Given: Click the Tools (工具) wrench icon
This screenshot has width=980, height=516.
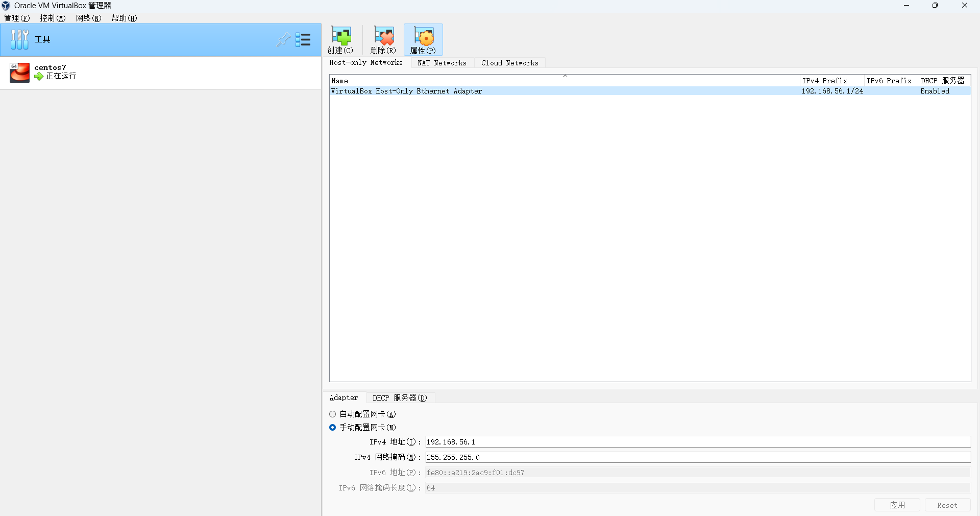Looking at the screenshot, I should coord(19,39).
